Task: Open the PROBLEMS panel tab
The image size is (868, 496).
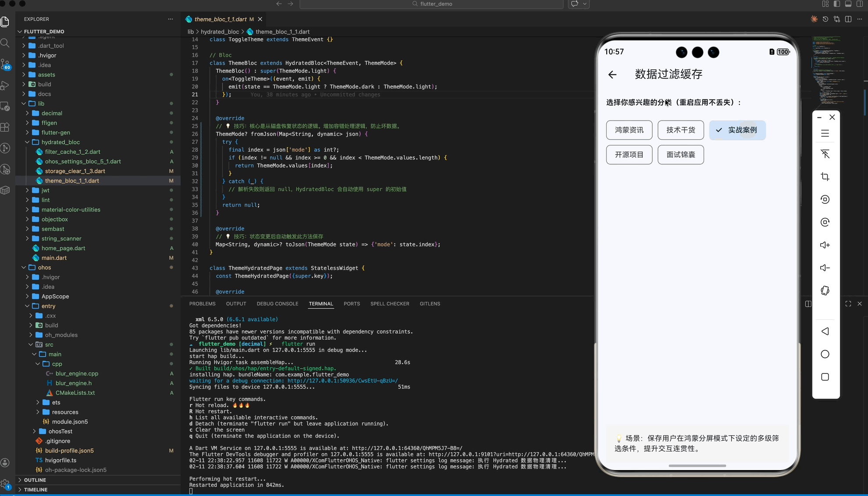Action: pyautogui.click(x=202, y=304)
